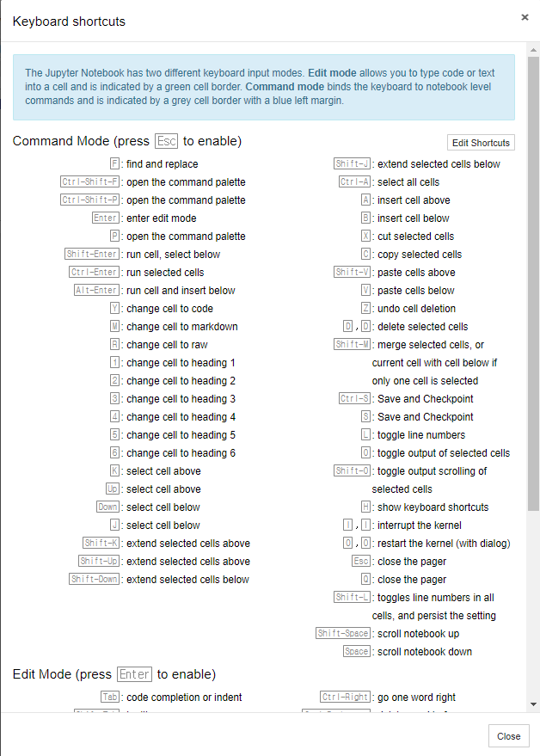
Task: Click 'paste cells above' text
Action: tap(416, 273)
